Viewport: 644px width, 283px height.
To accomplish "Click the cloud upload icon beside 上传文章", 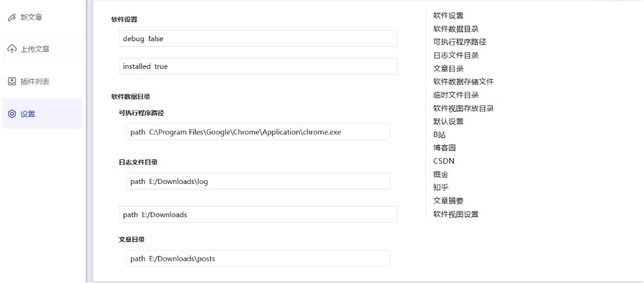I will click(x=12, y=49).
